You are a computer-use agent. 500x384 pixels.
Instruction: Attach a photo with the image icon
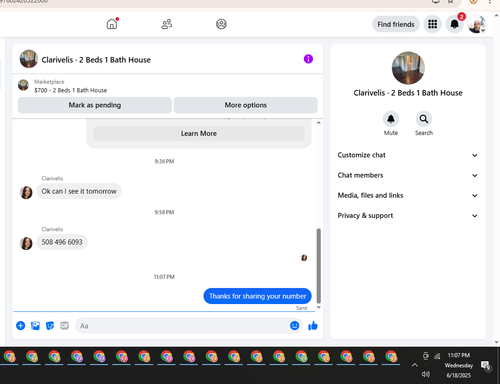pos(35,326)
